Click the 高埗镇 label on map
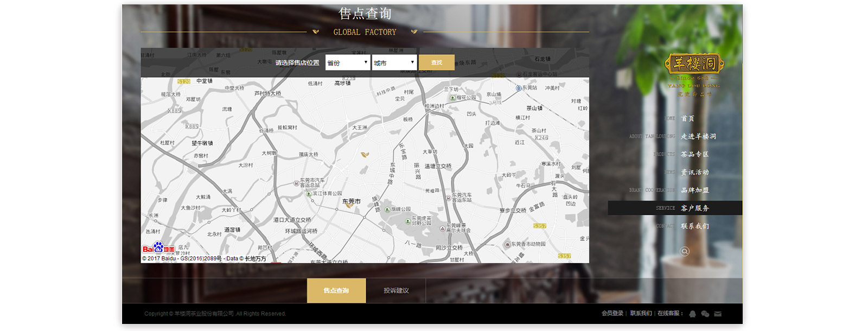 342,84
